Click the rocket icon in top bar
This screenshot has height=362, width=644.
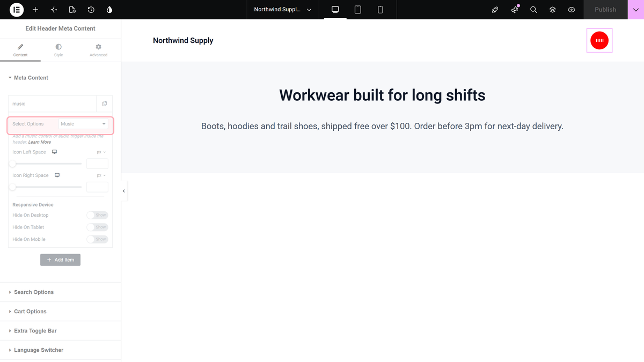(x=495, y=10)
